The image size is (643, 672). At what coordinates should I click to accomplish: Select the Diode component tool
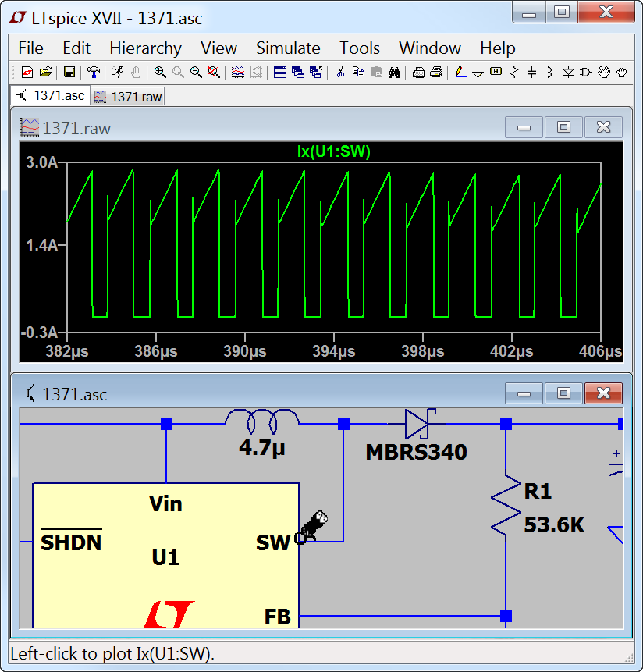point(568,73)
